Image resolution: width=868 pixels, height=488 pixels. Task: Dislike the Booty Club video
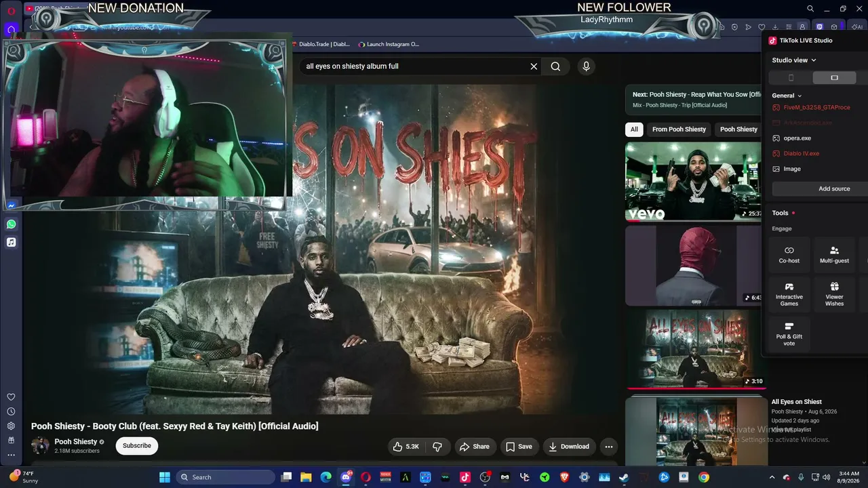(437, 447)
